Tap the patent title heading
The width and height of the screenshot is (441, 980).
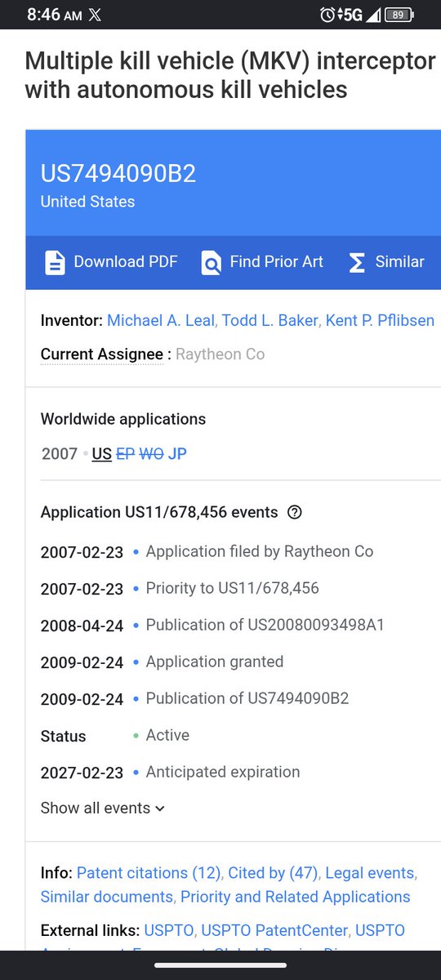pyautogui.click(x=231, y=75)
